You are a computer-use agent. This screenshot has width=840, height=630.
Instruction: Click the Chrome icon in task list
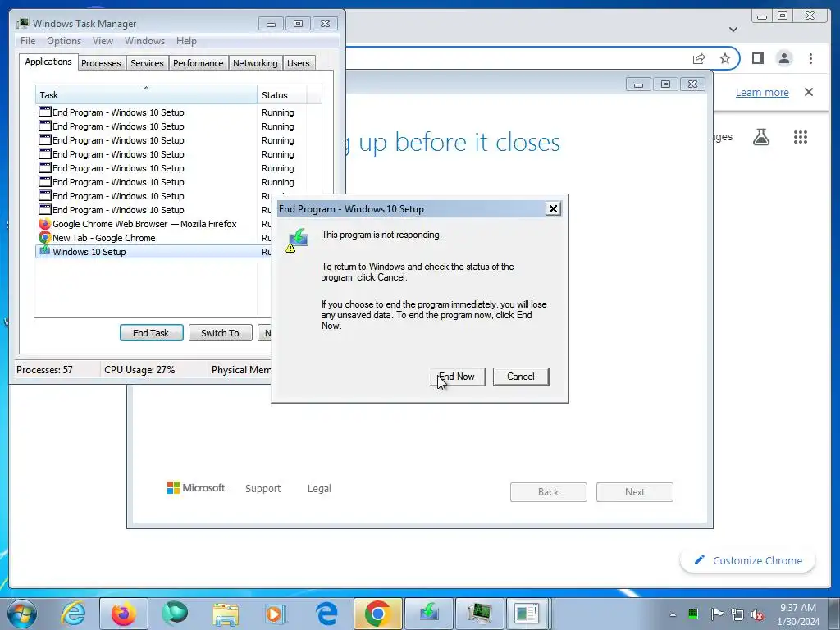(x=45, y=238)
